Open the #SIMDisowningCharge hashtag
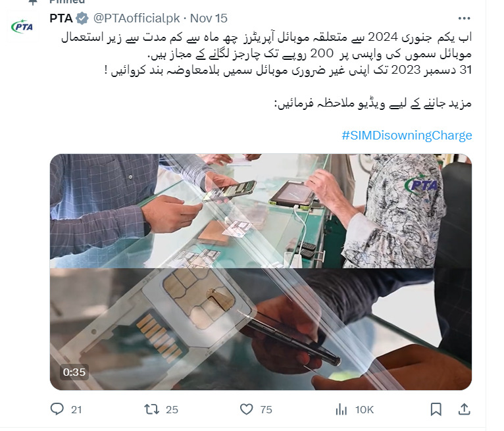 click(407, 135)
